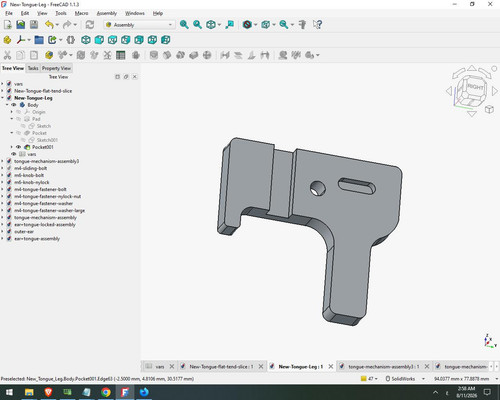Set the right view cube icon
This screenshot has height=400, width=500.
coord(126,40)
